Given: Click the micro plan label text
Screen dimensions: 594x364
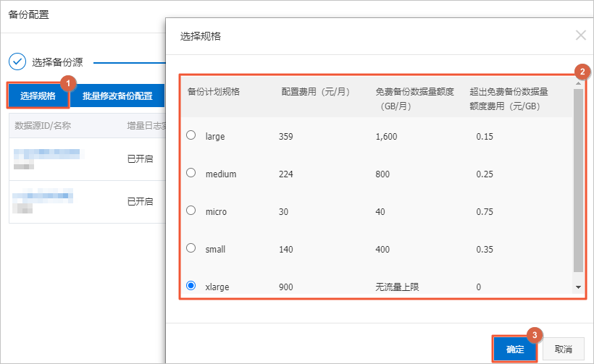Looking at the screenshot, I should 216,211.
